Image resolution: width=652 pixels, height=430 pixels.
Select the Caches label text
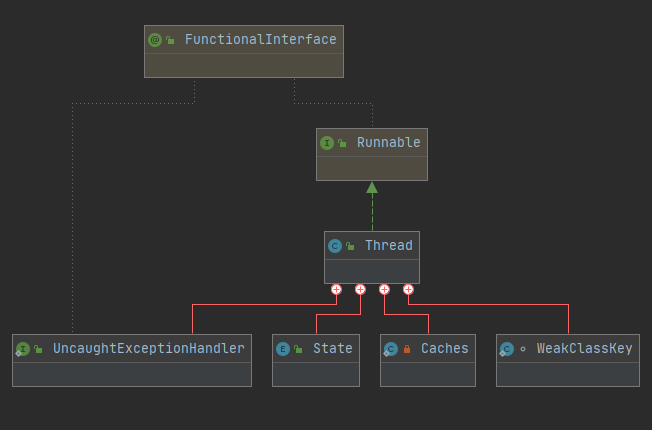coord(445,348)
